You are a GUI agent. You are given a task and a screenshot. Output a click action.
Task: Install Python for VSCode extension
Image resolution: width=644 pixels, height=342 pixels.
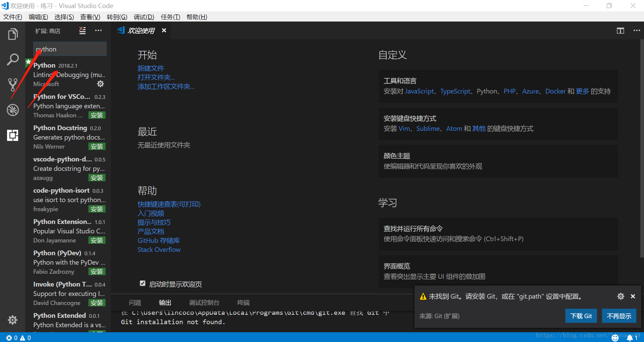click(97, 115)
